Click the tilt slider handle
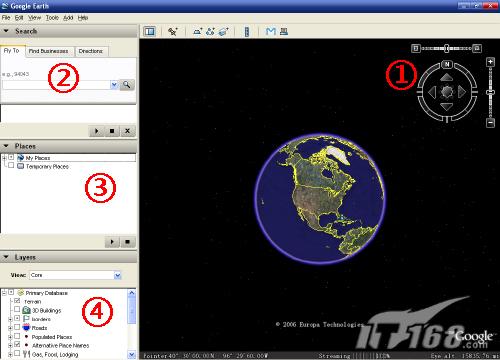This screenshot has width=500, height=360. click(x=447, y=49)
